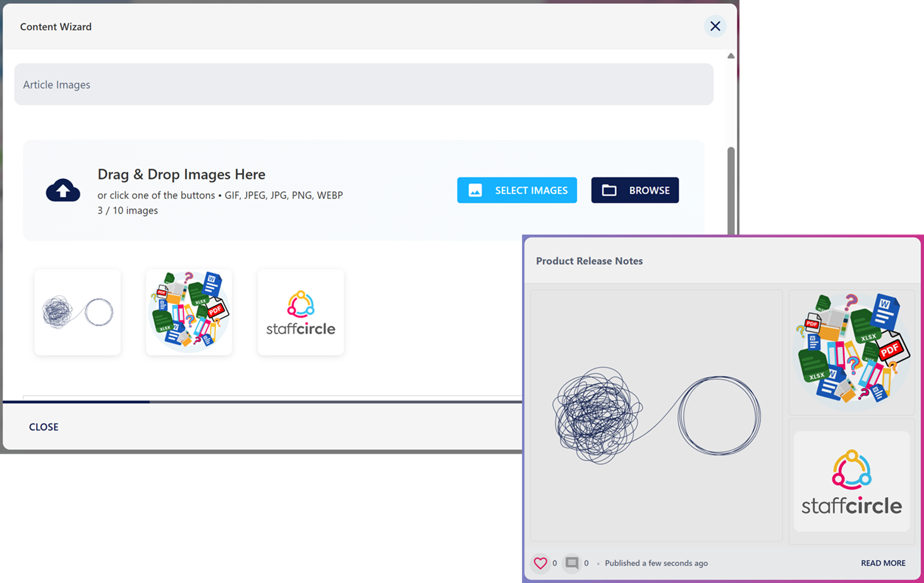
Task: Click the Product Release Notes title
Action: pos(589,261)
